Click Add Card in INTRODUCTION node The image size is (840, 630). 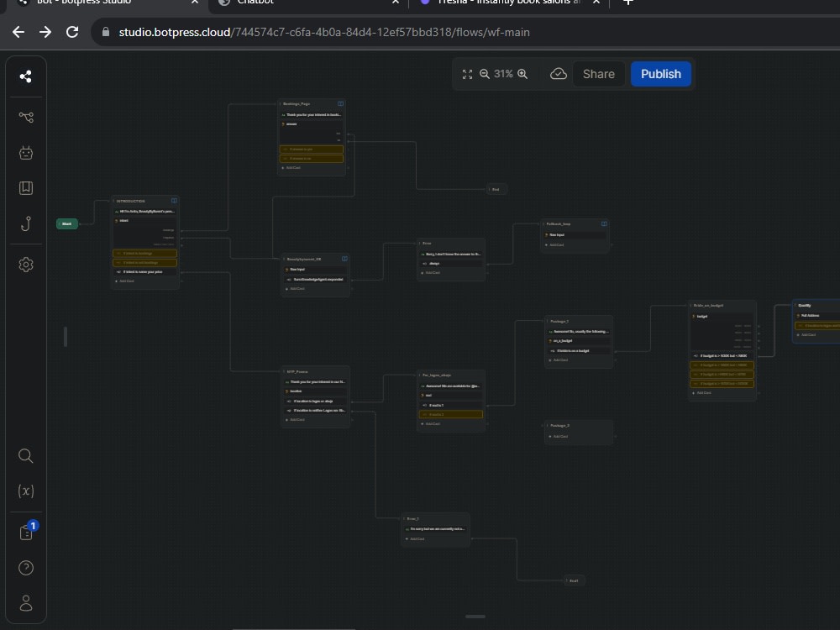coord(124,281)
